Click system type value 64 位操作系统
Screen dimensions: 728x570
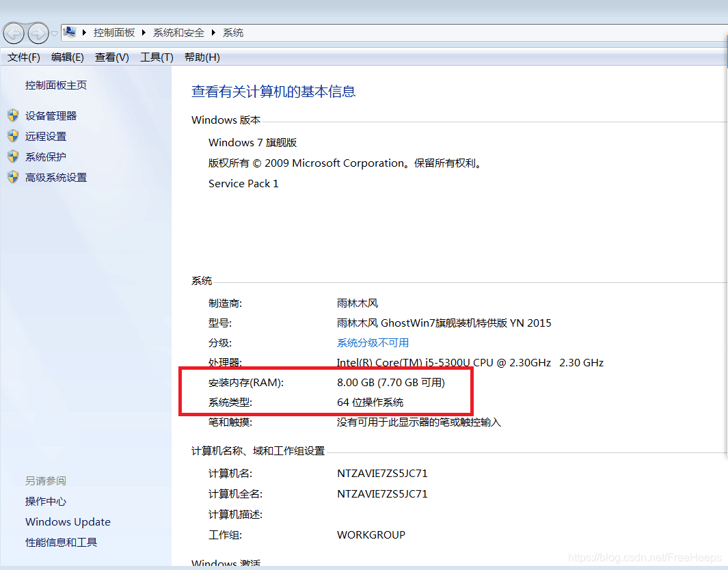(x=370, y=402)
